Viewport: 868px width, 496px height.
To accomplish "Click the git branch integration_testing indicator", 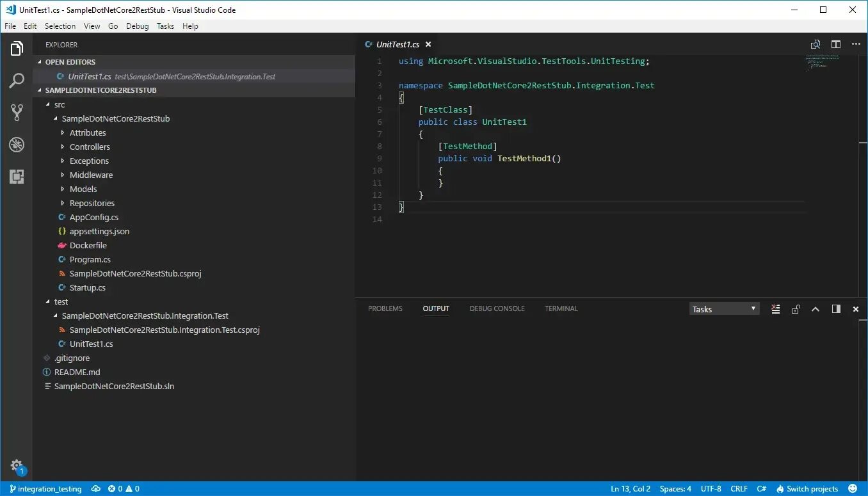I will pos(45,489).
